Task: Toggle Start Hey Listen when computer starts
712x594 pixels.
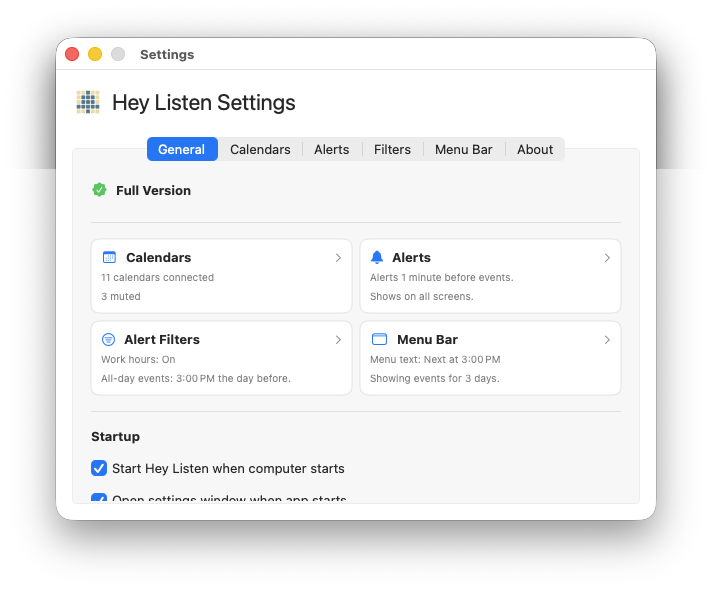Action: 99,468
